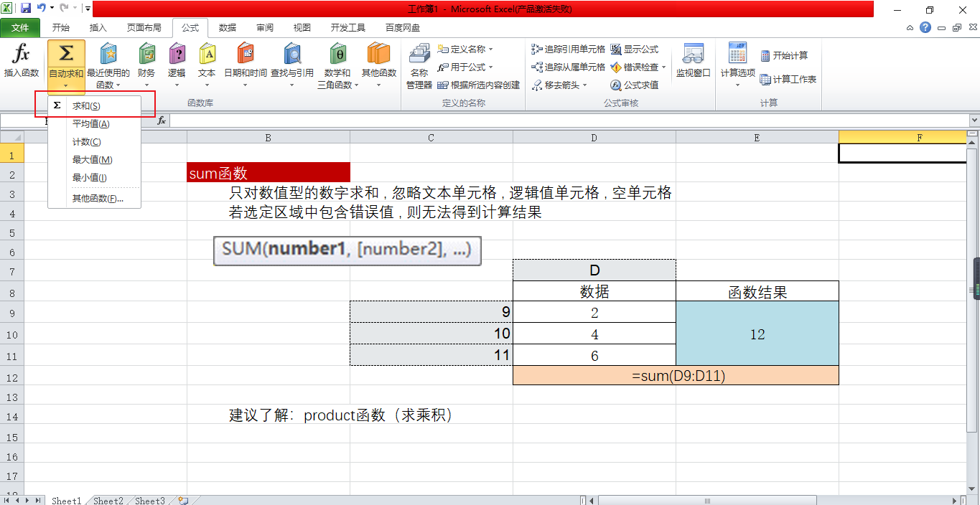Open More Functions (其他函数) icon

(378, 55)
